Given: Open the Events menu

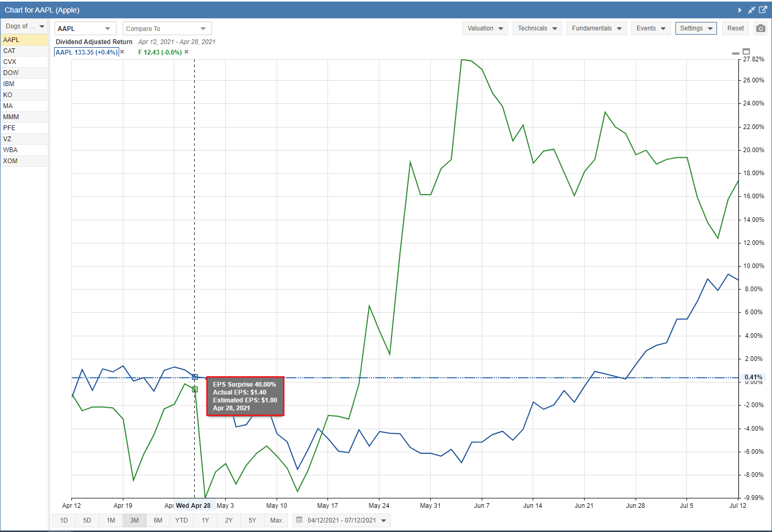Looking at the screenshot, I should [651, 28].
